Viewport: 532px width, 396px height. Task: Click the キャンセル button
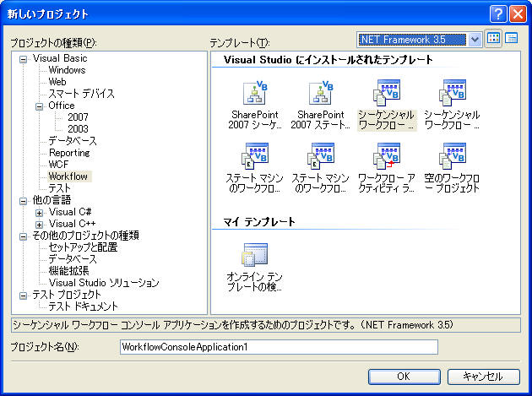pos(484,377)
